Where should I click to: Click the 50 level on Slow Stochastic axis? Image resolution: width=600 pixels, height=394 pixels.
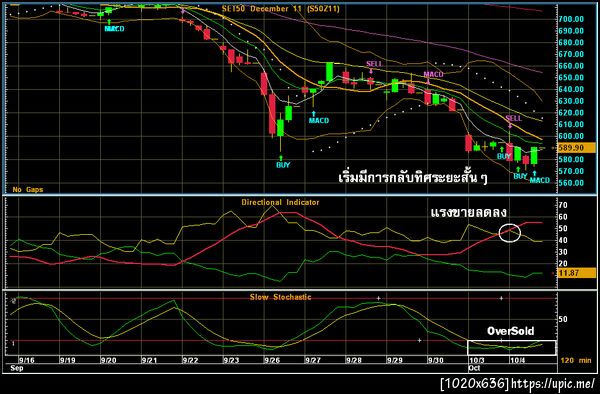(x=563, y=319)
